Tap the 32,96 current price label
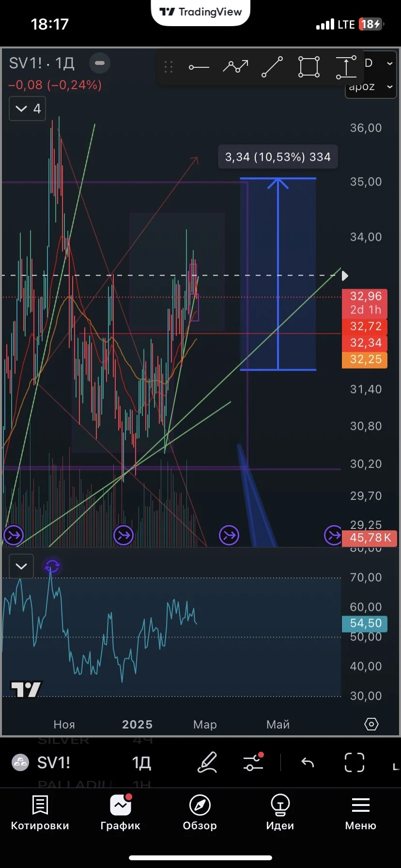This screenshot has height=868, width=401. pos(365,303)
